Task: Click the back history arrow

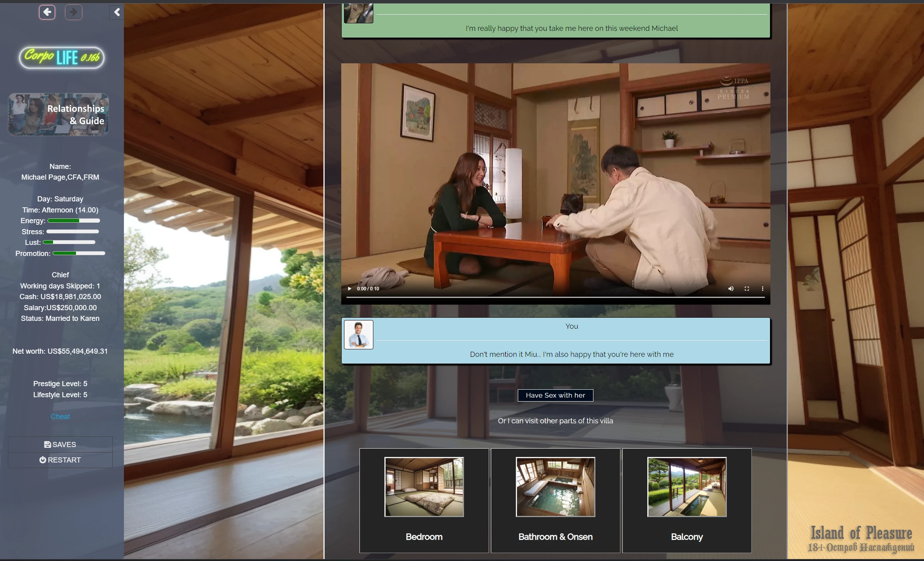Action: click(x=47, y=12)
